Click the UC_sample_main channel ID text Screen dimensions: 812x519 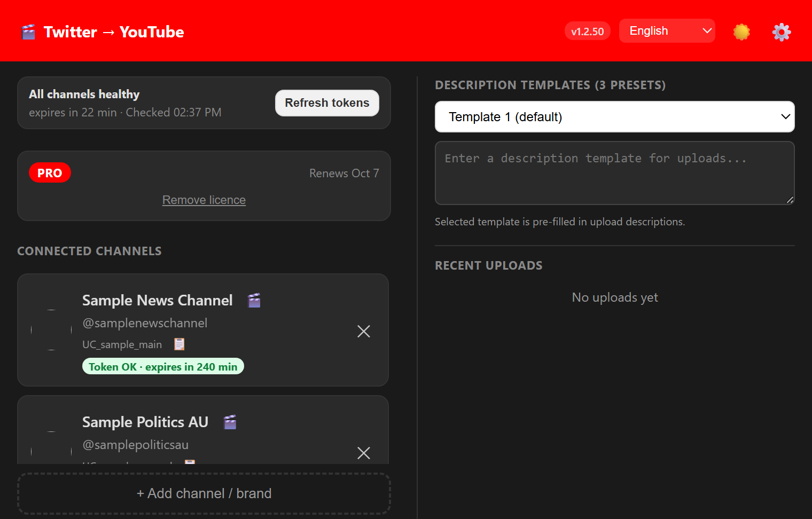coord(122,344)
